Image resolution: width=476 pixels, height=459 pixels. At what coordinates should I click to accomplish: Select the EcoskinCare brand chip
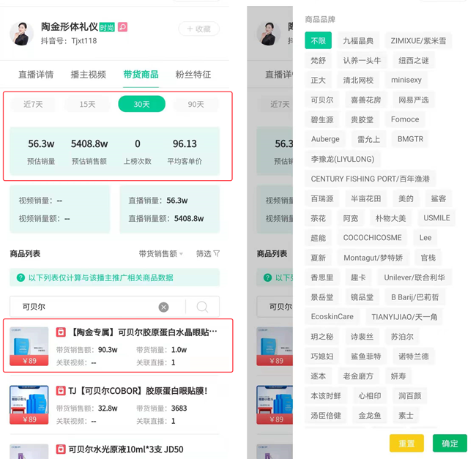(x=332, y=316)
